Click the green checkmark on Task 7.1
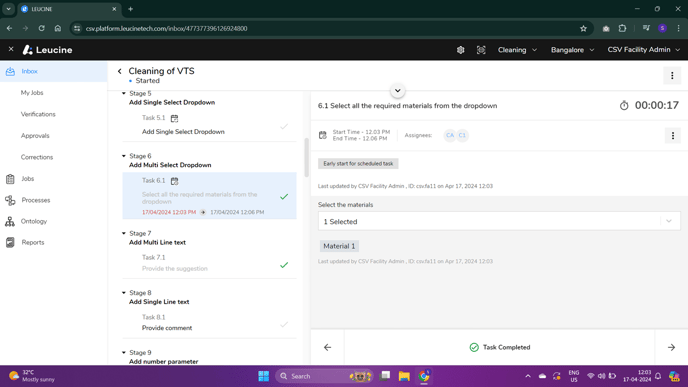This screenshot has width=688, height=387. pos(284,265)
